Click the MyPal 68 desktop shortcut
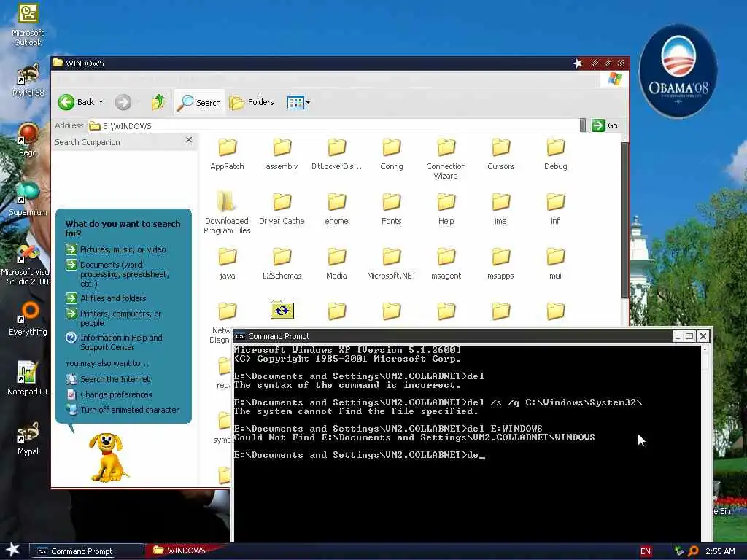This screenshot has width=747, height=560. tap(28, 80)
